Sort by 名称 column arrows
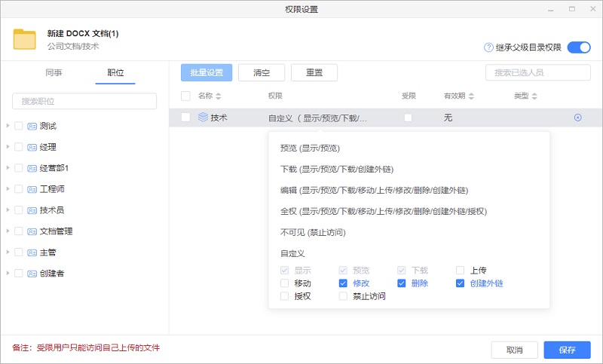 click(x=219, y=96)
